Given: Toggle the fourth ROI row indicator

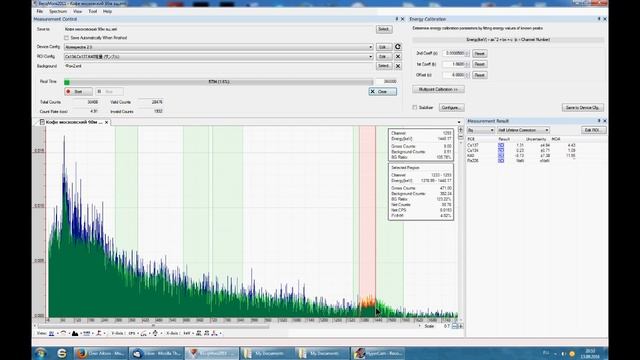Looking at the screenshot, I should (501, 160).
